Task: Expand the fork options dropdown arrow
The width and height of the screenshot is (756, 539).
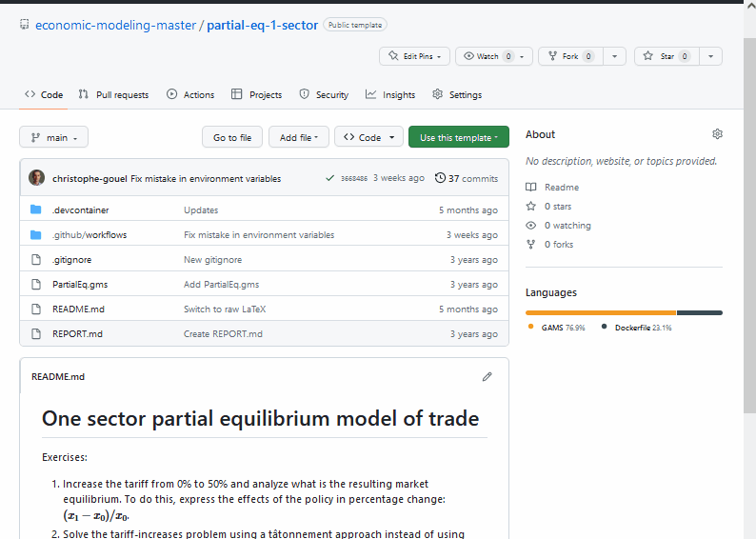Action: 614,56
